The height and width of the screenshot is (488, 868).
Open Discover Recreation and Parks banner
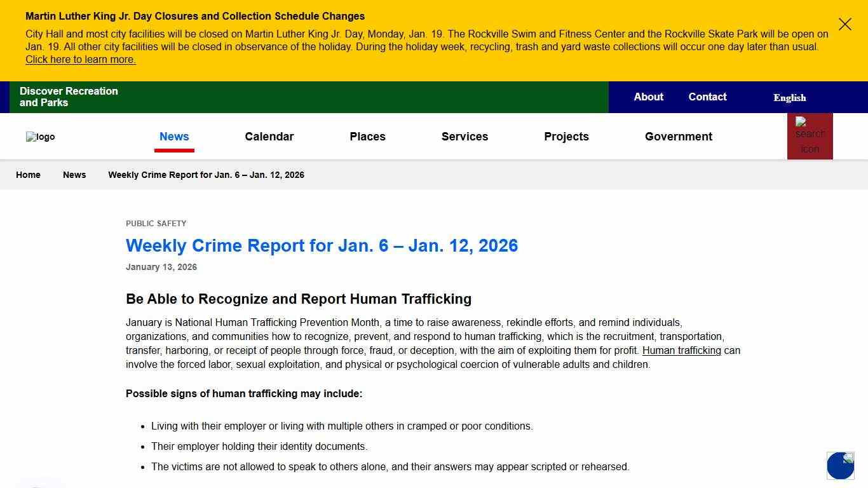(x=69, y=97)
